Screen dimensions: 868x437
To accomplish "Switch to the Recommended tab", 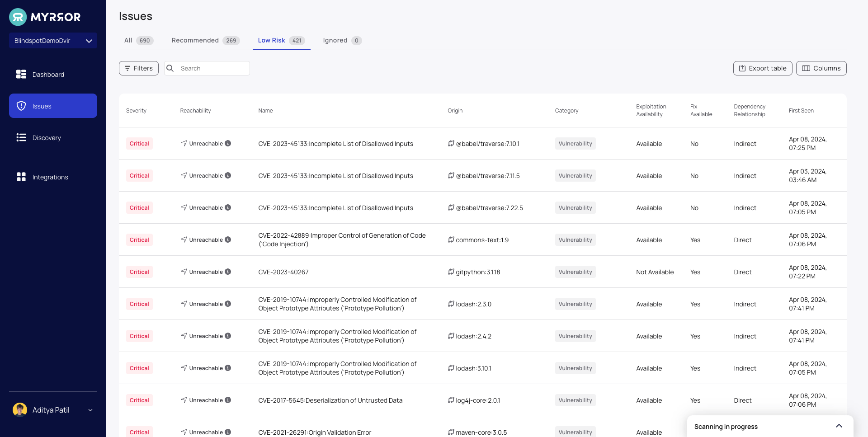I will click(205, 40).
